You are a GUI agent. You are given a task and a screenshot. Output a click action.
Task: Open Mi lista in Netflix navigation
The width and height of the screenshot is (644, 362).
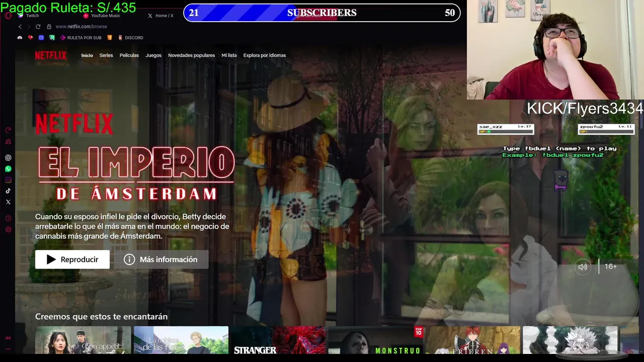pyautogui.click(x=229, y=55)
